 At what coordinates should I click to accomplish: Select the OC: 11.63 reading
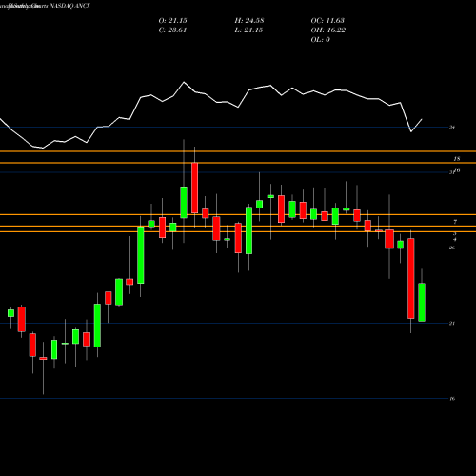pos(327,21)
